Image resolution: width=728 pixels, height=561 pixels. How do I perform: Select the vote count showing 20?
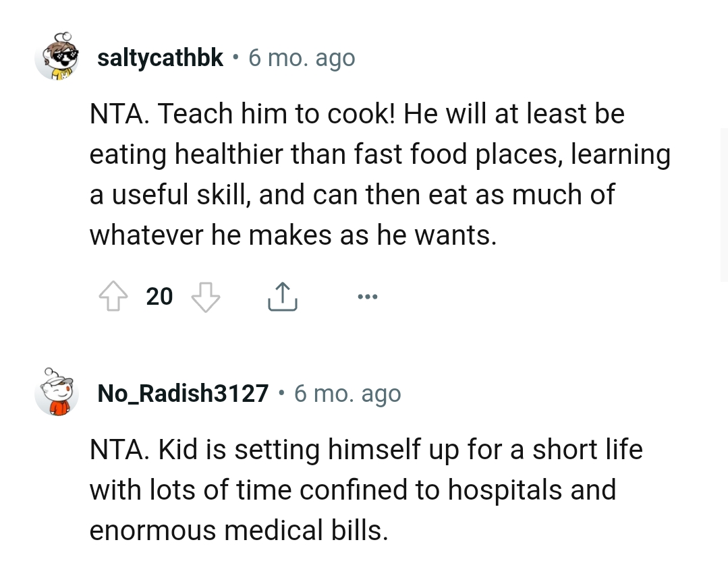pos(159,297)
